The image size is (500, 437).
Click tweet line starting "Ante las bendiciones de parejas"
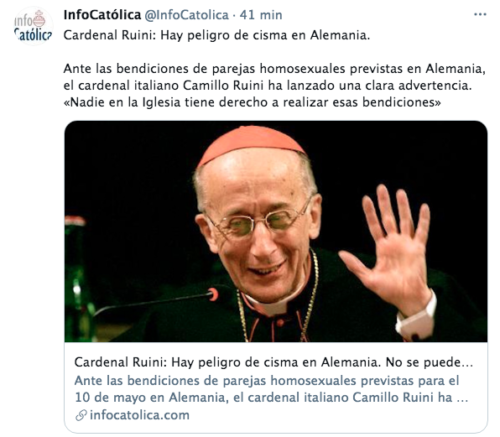274,69
